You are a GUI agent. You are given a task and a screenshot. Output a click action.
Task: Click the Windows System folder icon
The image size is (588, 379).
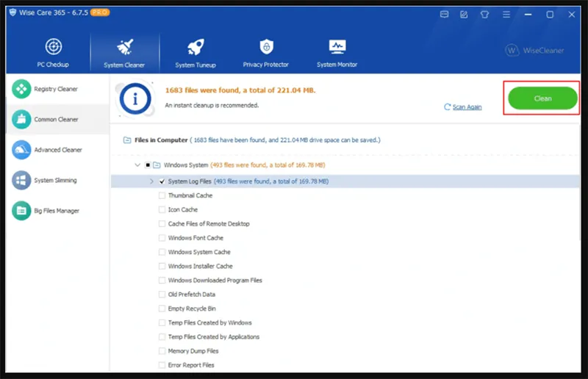157,165
